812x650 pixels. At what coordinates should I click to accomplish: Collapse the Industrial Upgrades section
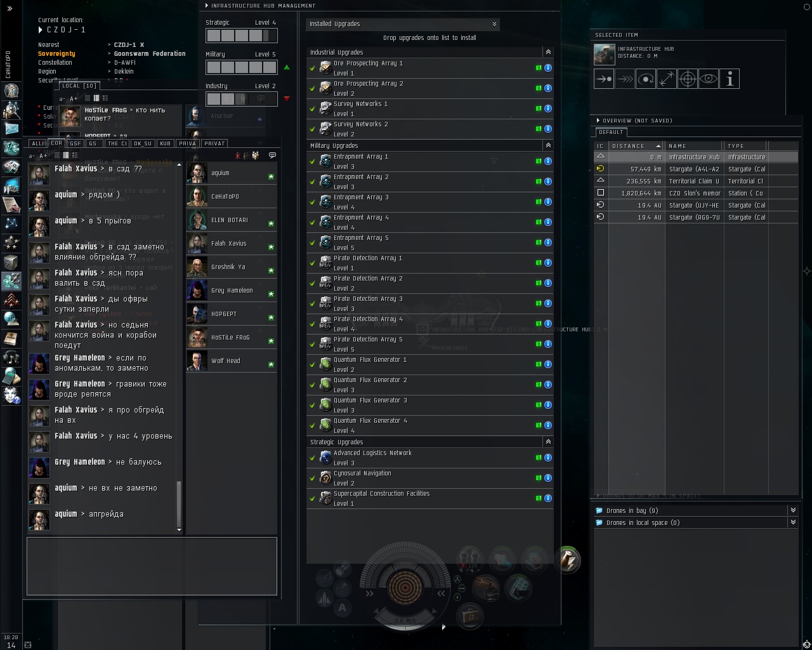(548, 52)
